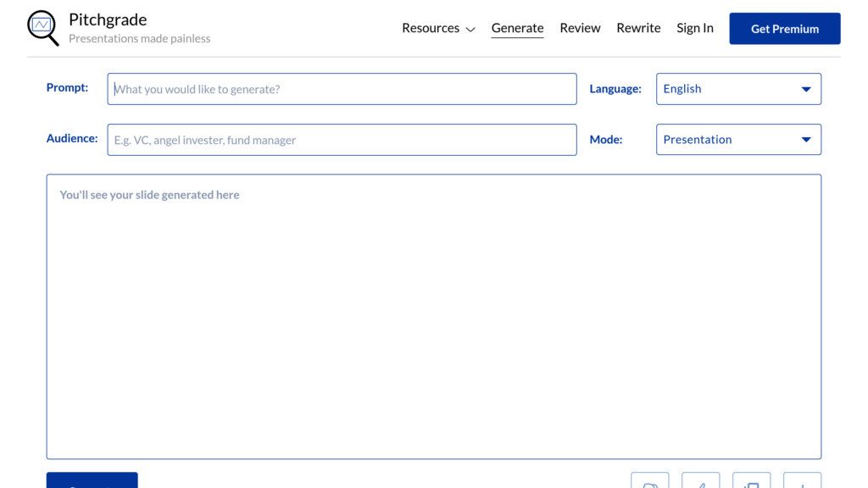Open the Rewrite page
868x488 pixels.
[x=638, y=28]
